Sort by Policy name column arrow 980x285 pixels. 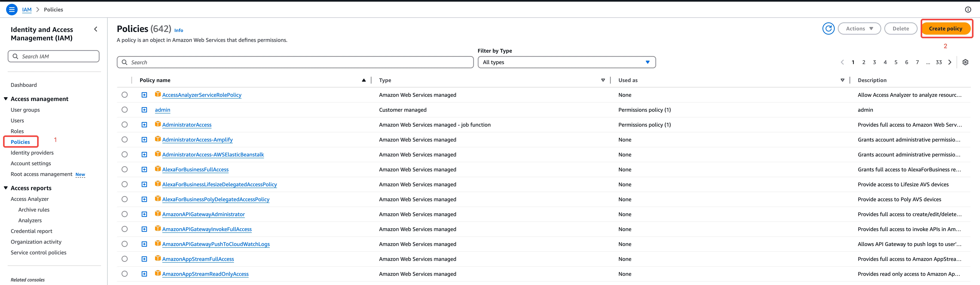(363, 80)
